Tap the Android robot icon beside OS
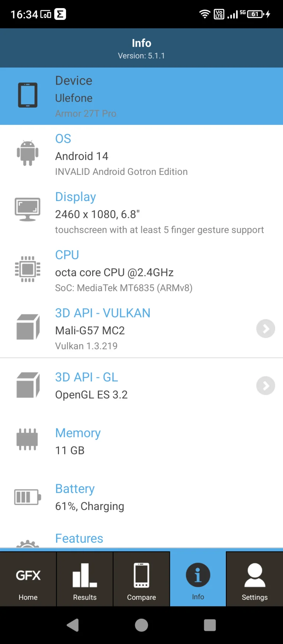The height and width of the screenshot is (644, 283). pos(28,153)
